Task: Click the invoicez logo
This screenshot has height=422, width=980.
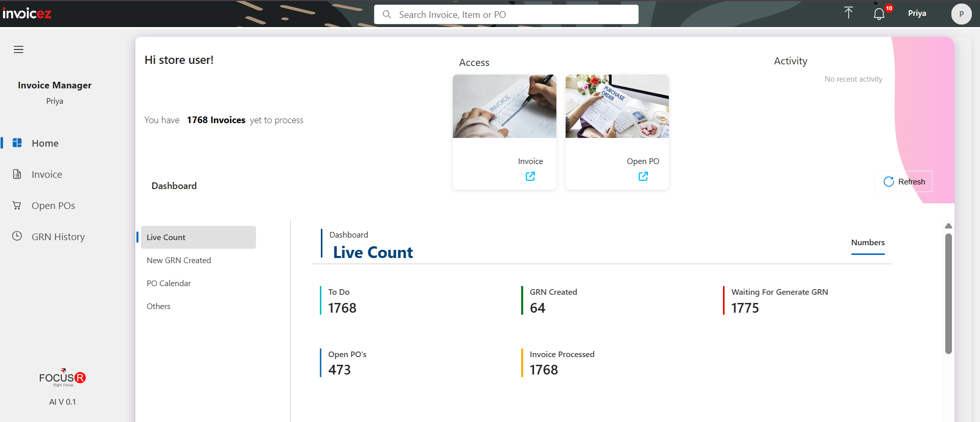Action: tap(27, 13)
